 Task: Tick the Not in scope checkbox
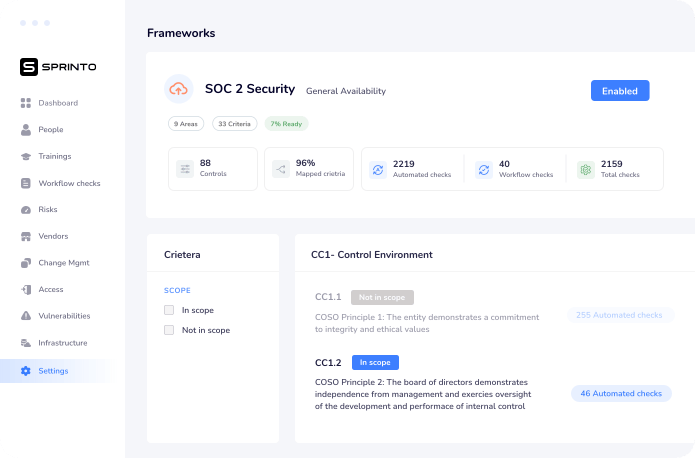click(x=169, y=330)
